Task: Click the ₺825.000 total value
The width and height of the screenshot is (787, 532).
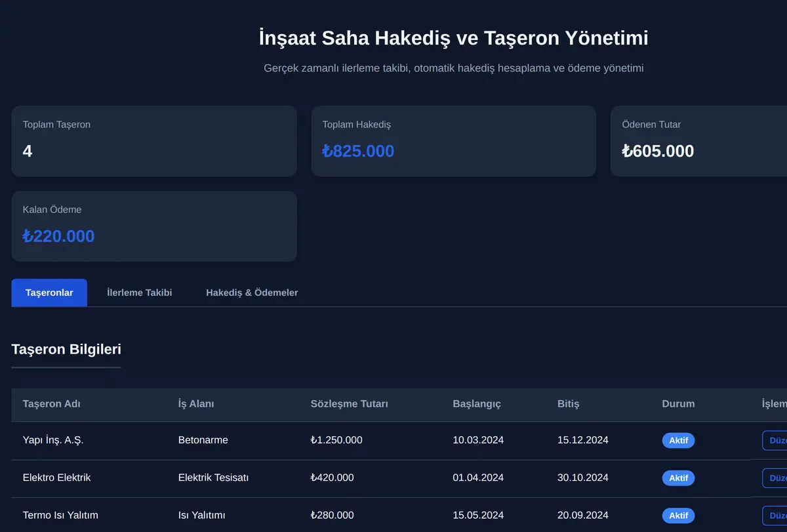Action: tap(358, 152)
